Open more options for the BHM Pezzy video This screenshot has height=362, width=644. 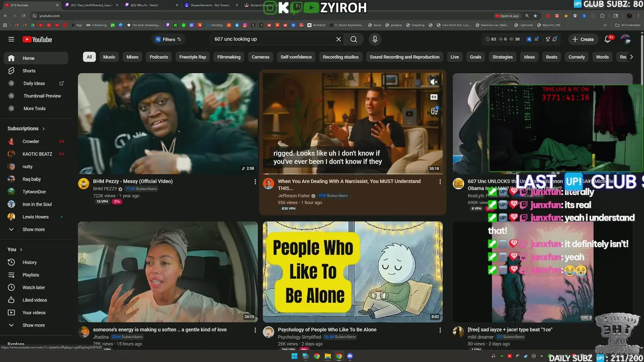(255, 182)
